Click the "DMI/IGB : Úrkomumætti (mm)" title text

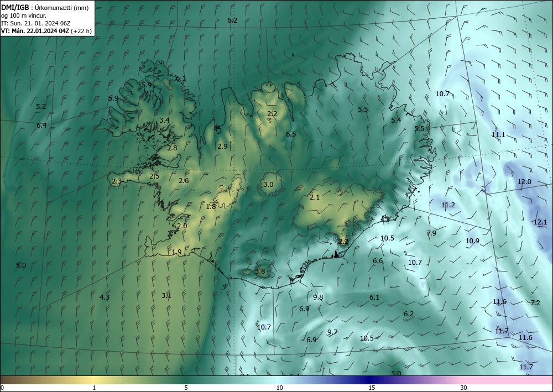(45, 8)
